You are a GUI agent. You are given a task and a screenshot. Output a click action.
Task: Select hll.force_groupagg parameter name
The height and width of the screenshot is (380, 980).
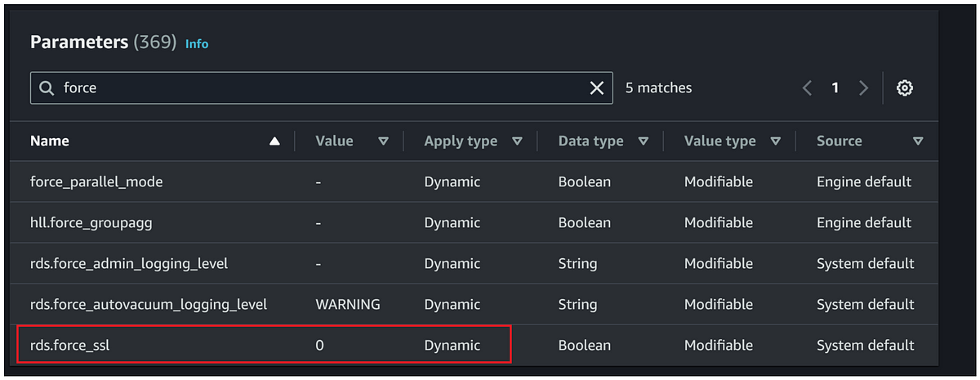pyautogui.click(x=91, y=222)
